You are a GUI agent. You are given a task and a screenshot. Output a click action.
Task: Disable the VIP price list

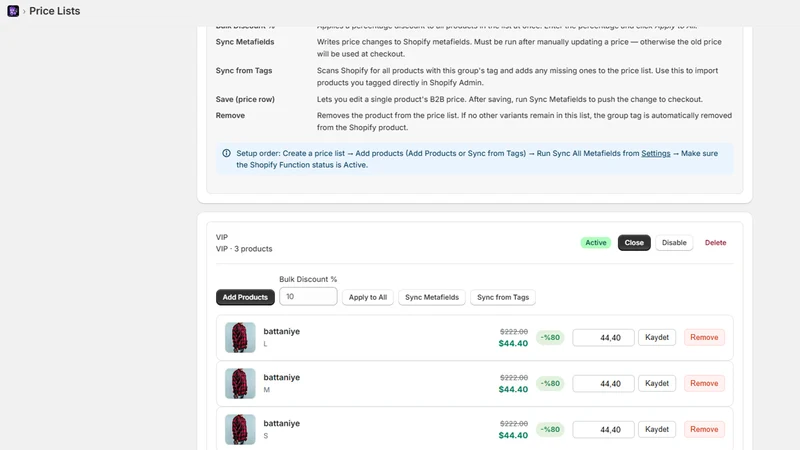(x=674, y=243)
